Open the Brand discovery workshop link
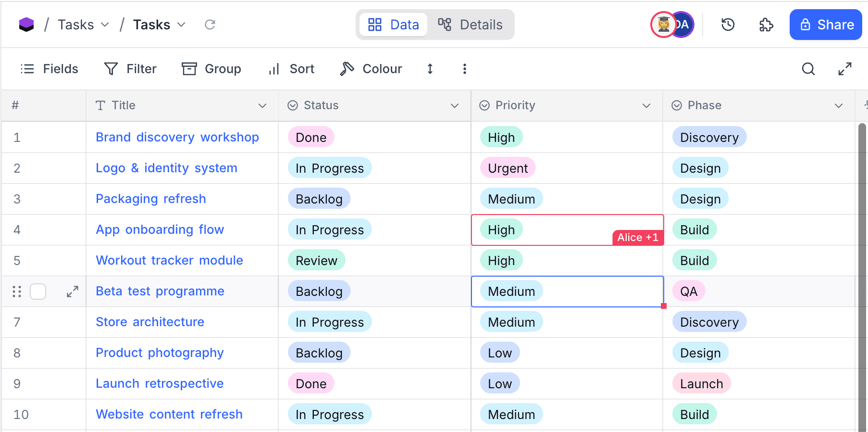The width and height of the screenshot is (868, 432). (177, 137)
